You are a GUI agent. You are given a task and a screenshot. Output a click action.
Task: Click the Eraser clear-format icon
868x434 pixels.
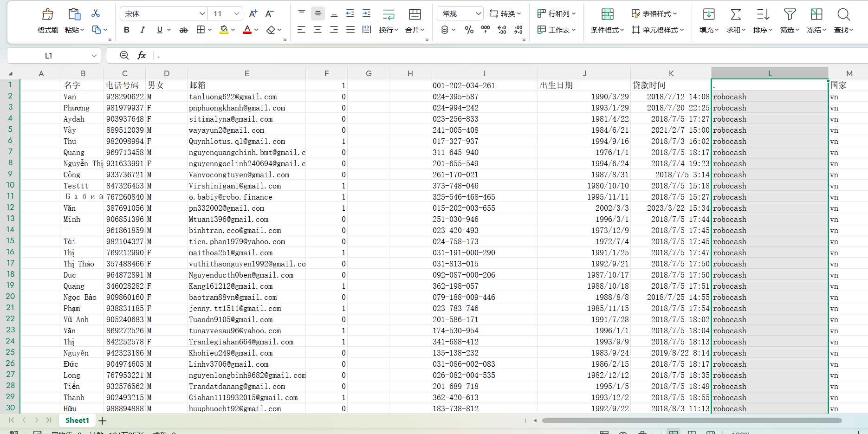click(x=271, y=30)
